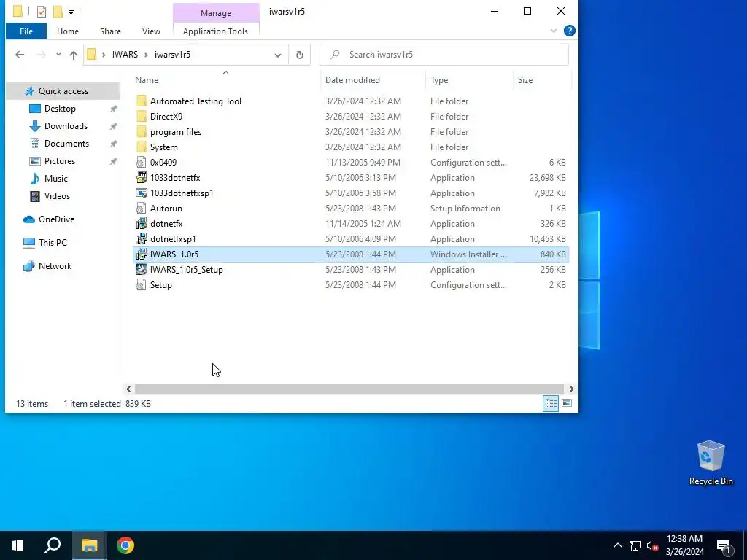
Task: Open Music in the navigation pane
Action: point(55,179)
